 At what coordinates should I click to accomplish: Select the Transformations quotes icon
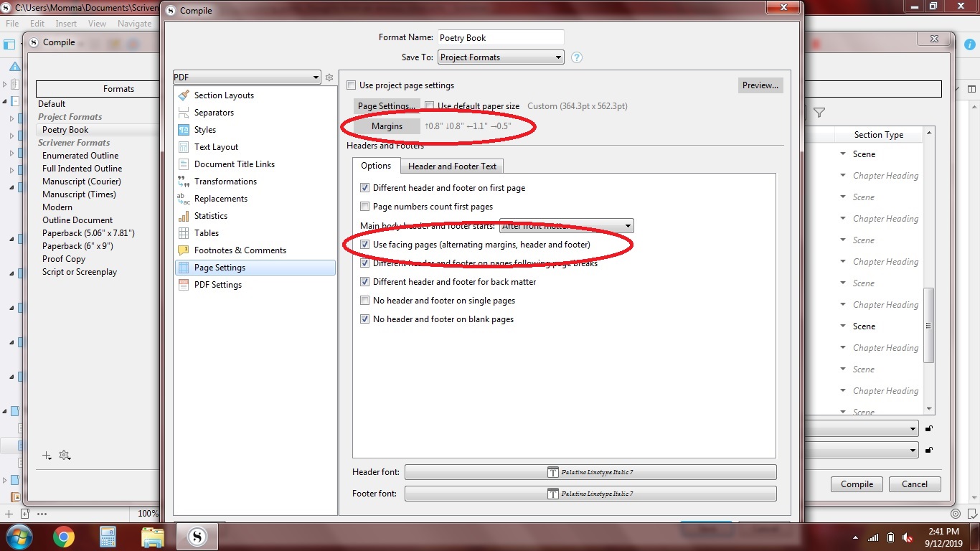pyautogui.click(x=183, y=182)
